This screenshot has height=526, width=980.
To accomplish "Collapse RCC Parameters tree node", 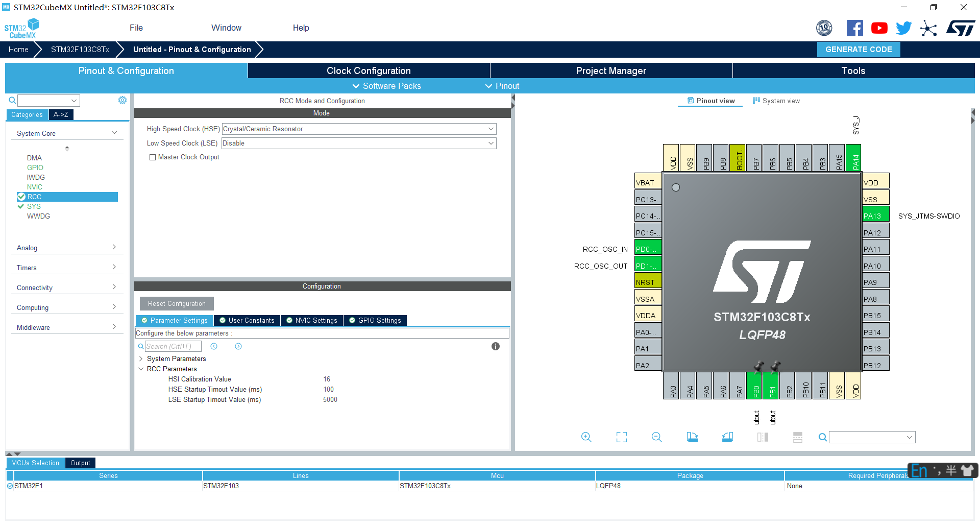I will click(141, 369).
